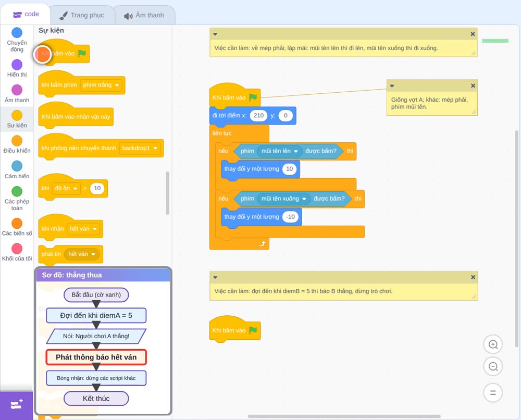Select the Hiển thị category circle
This screenshot has width=521, height=420.
tap(17, 65)
